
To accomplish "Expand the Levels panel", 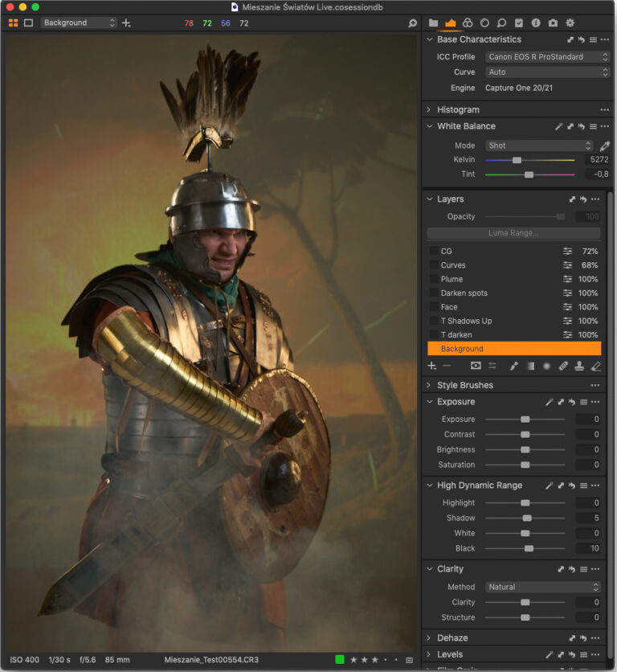I will [x=428, y=654].
